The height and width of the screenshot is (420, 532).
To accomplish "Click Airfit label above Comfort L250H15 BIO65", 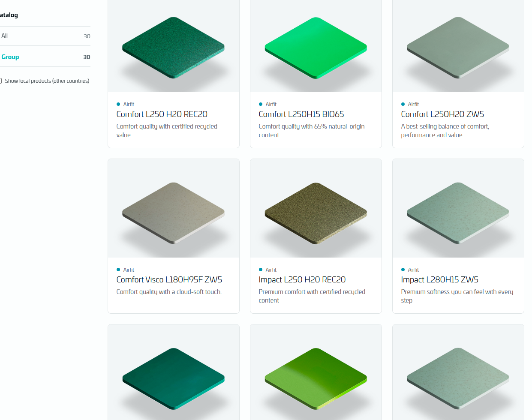I will [x=271, y=104].
